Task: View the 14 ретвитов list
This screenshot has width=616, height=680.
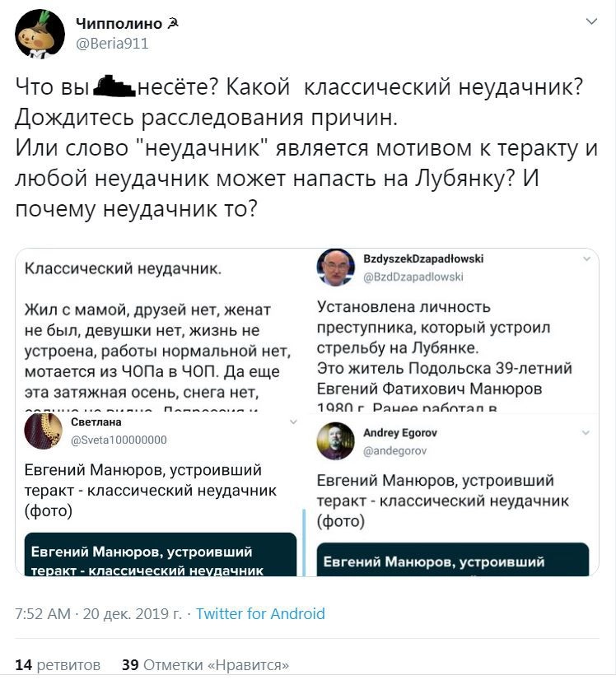Action: coord(58,664)
